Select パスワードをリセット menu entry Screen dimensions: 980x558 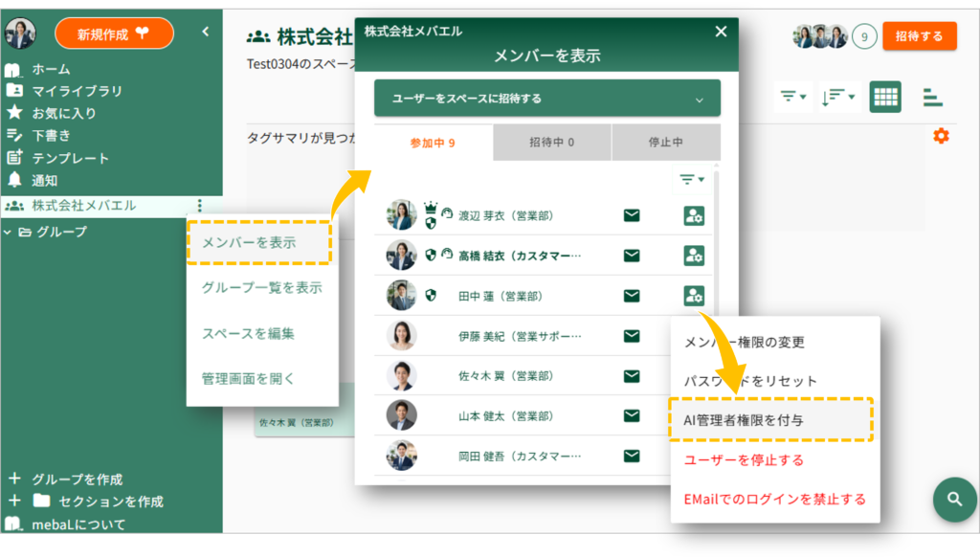(x=775, y=381)
